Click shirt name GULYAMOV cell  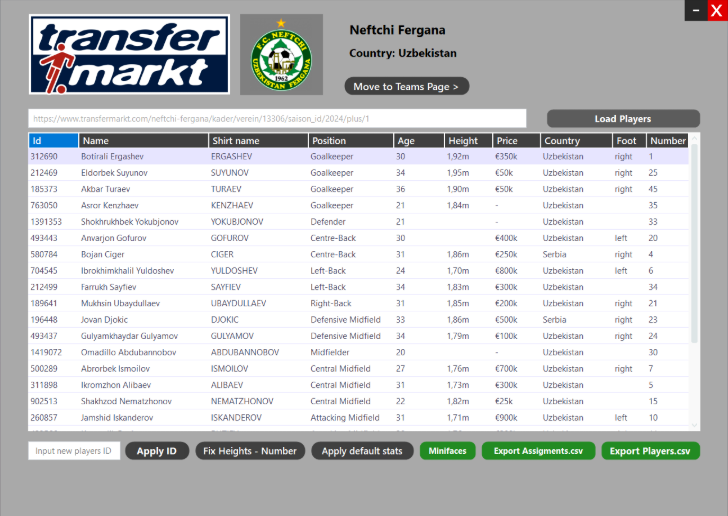233,336
